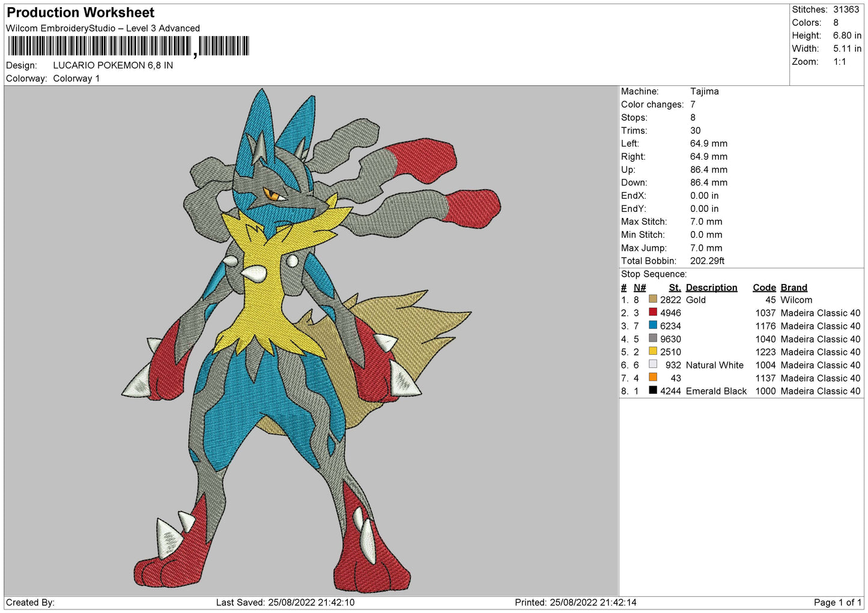The height and width of the screenshot is (613, 868).
Task: Click the Width value '5.11 in'
Action: point(847,49)
